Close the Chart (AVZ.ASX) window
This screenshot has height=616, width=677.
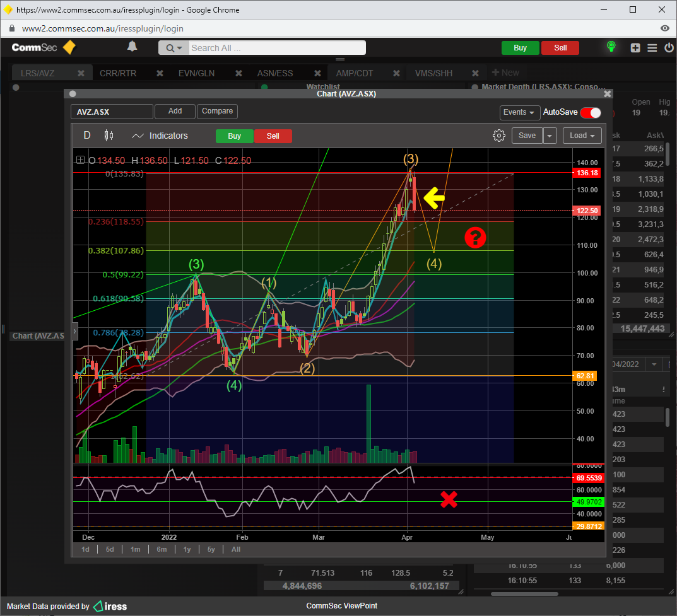coord(607,94)
